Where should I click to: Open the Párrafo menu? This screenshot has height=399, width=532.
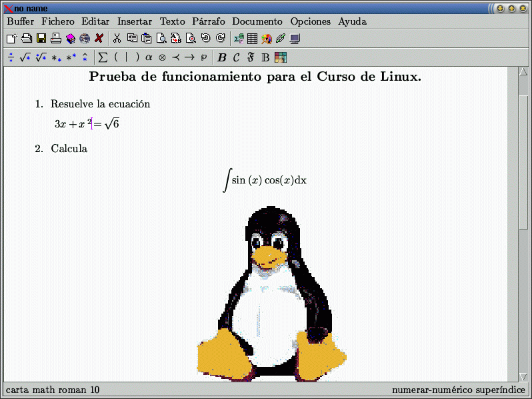(x=209, y=21)
